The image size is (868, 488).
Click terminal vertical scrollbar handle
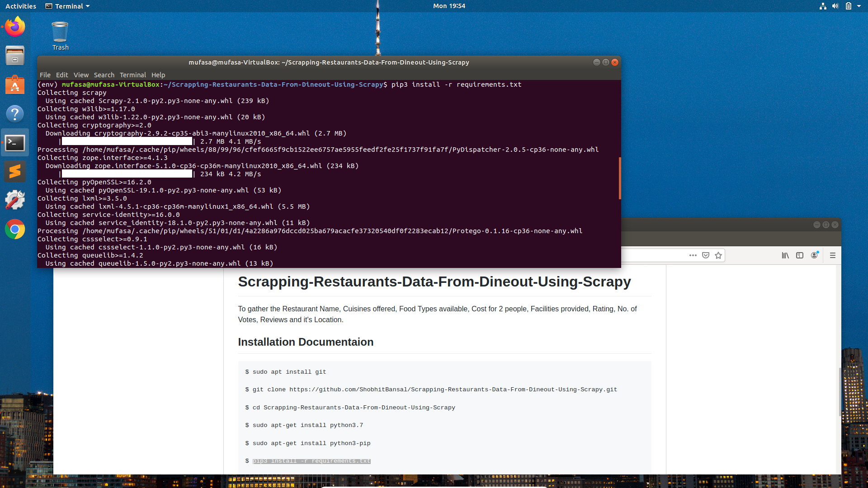tap(619, 178)
